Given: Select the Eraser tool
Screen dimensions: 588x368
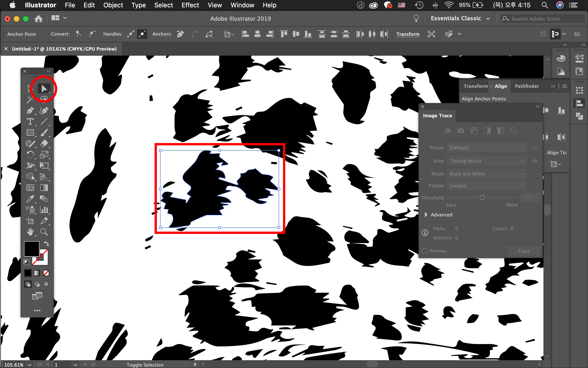Looking at the screenshot, I should pos(44,144).
